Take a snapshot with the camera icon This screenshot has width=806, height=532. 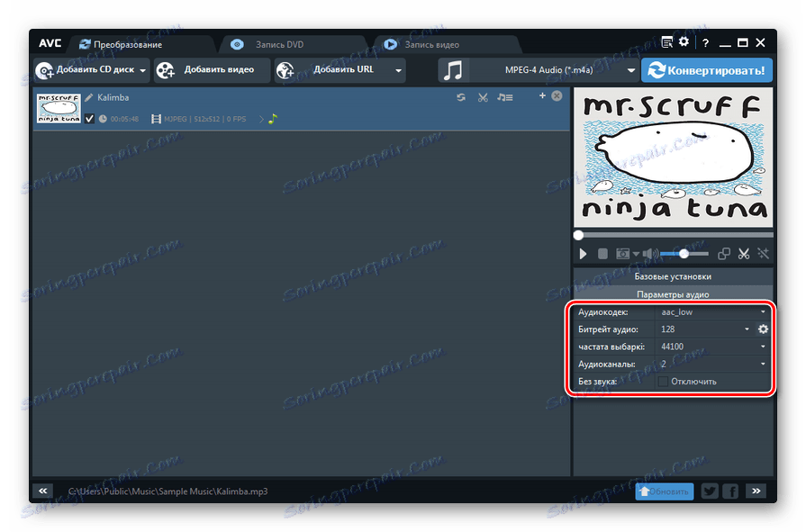622,254
